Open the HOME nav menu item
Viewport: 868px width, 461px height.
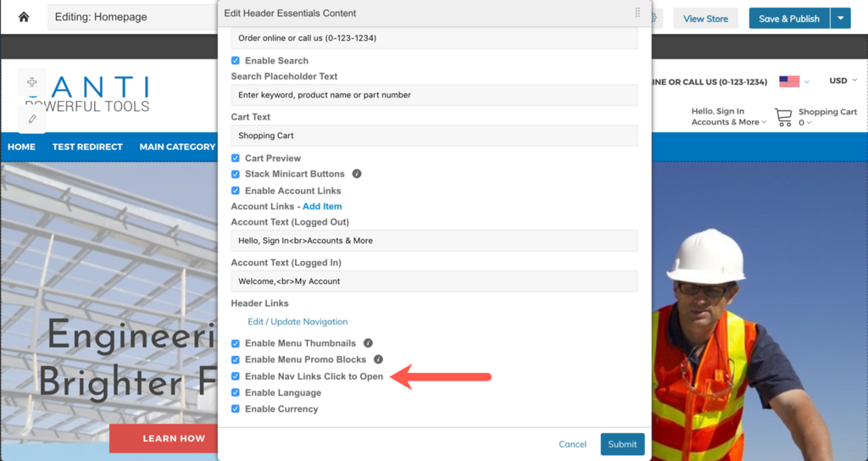click(21, 147)
